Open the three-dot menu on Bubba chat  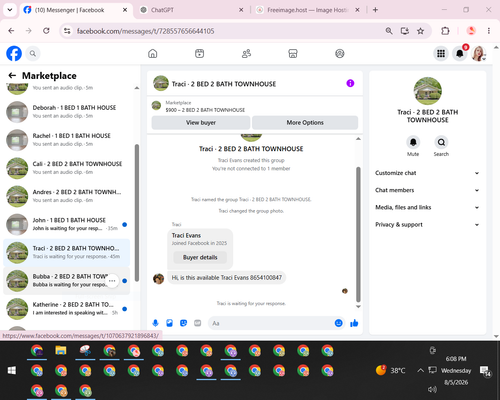coord(112,281)
